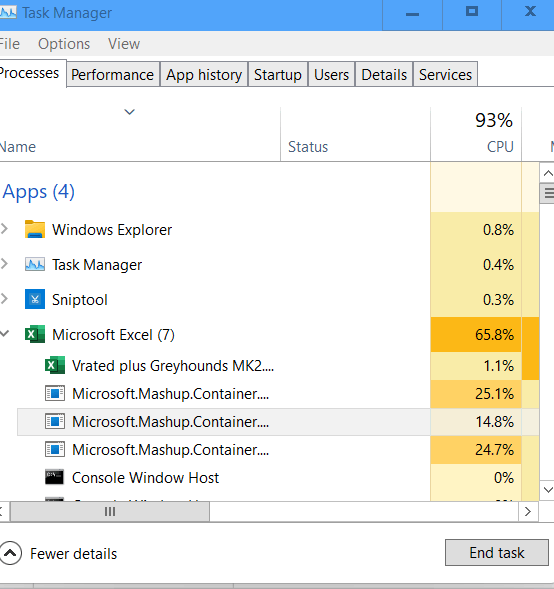Expand the Sniptool process group
Image resolution: width=554 pixels, height=589 pixels.
pos(5,299)
